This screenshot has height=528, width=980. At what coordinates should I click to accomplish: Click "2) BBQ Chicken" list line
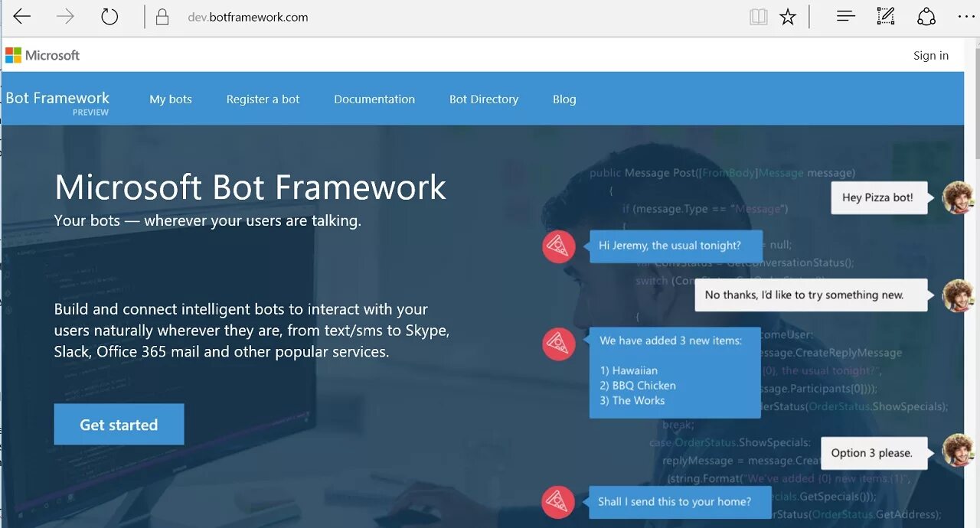tap(638, 386)
